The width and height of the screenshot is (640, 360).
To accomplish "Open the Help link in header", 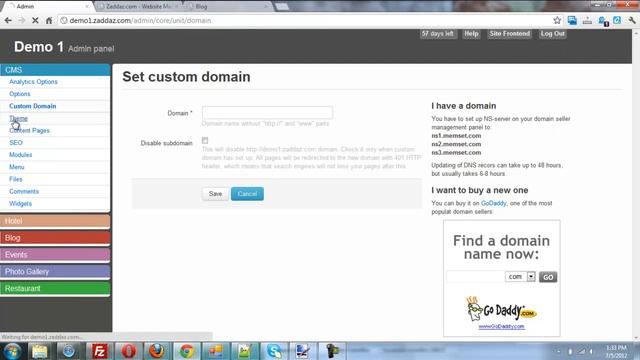I will coord(471,34).
